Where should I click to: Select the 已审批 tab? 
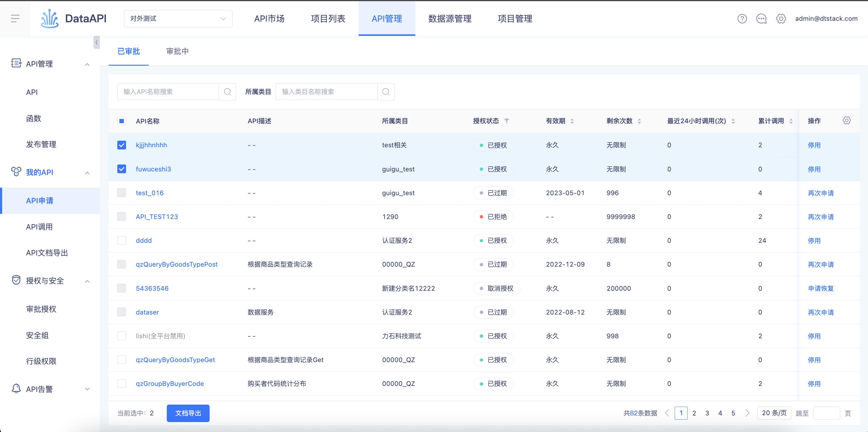128,51
